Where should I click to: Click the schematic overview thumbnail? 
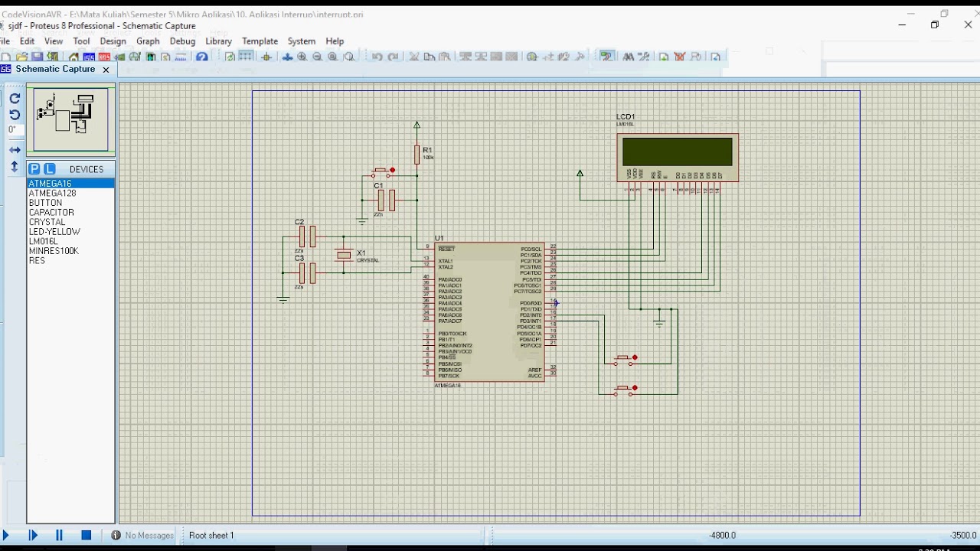tap(71, 120)
